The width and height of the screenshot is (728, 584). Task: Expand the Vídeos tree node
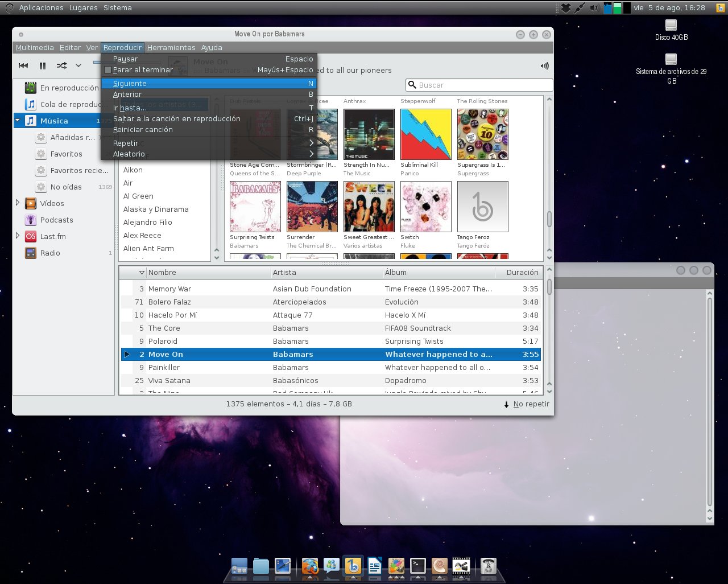(18, 203)
